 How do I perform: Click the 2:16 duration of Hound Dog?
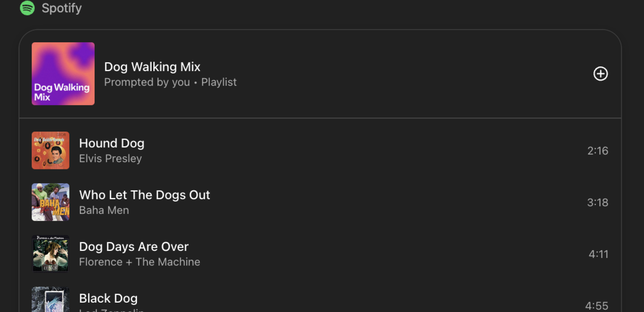click(x=598, y=151)
